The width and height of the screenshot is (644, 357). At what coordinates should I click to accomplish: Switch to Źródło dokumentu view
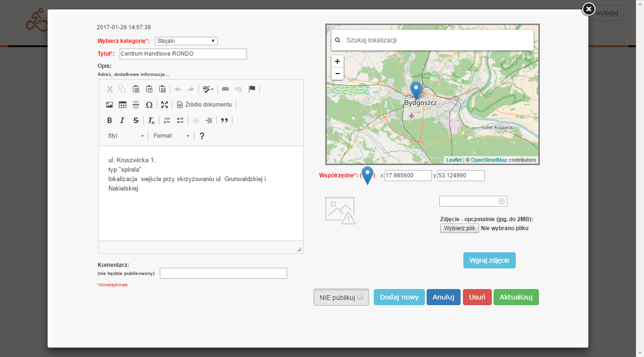point(204,105)
